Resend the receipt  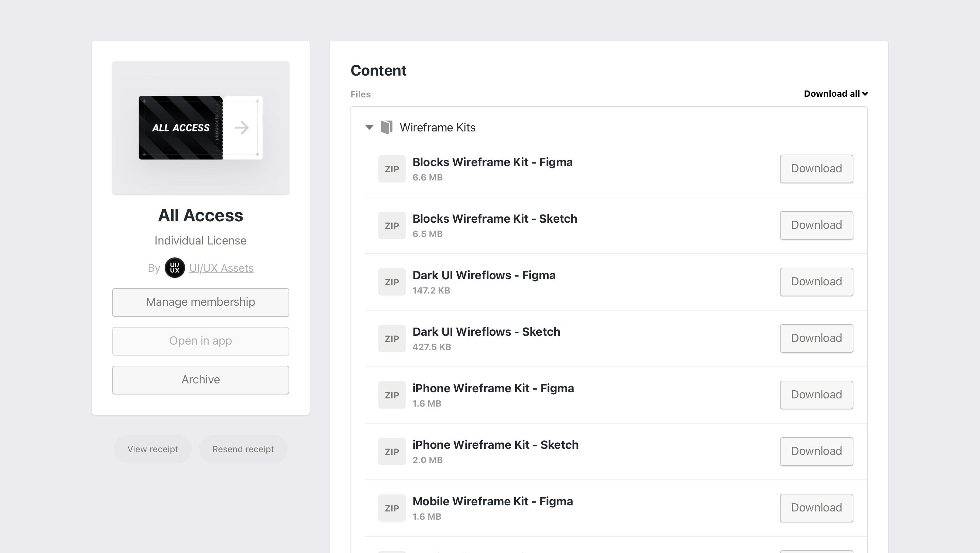coord(243,449)
